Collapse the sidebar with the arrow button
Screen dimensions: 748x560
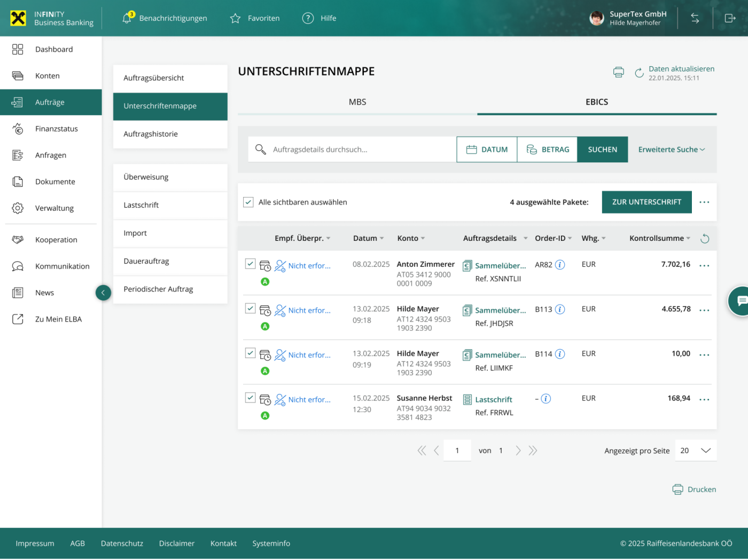coord(103,293)
